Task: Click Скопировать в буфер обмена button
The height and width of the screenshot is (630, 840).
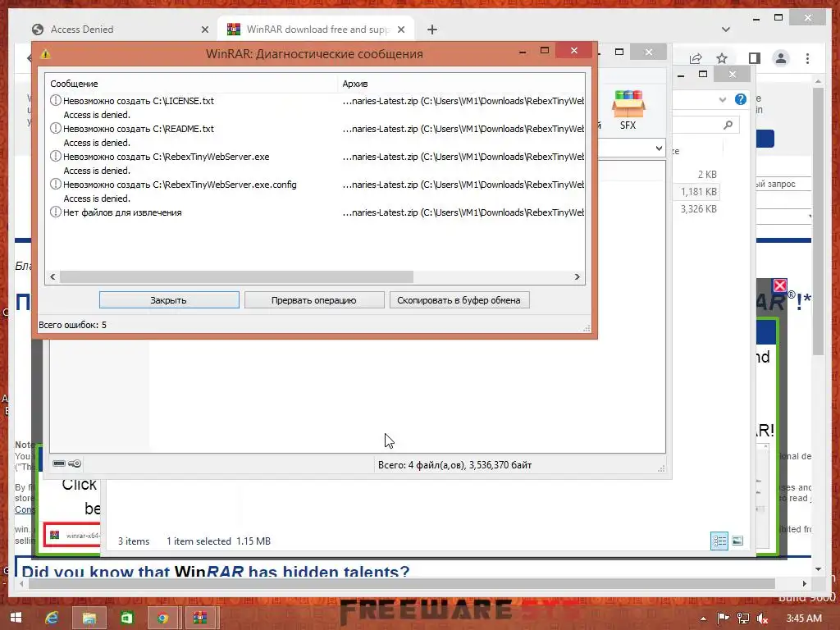Action: click(459, 300)
